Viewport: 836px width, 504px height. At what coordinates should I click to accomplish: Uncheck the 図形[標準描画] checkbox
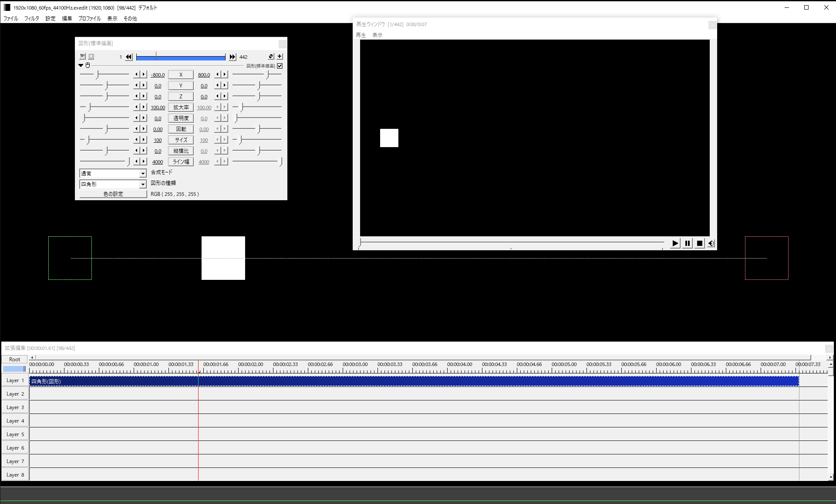[280, 66]
